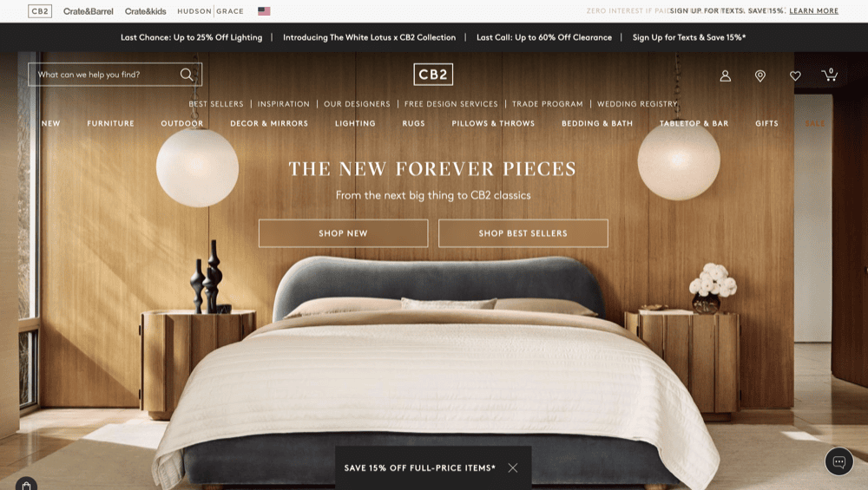Open the shopping cart icon
868x490 pixels.
pos(829,75)
